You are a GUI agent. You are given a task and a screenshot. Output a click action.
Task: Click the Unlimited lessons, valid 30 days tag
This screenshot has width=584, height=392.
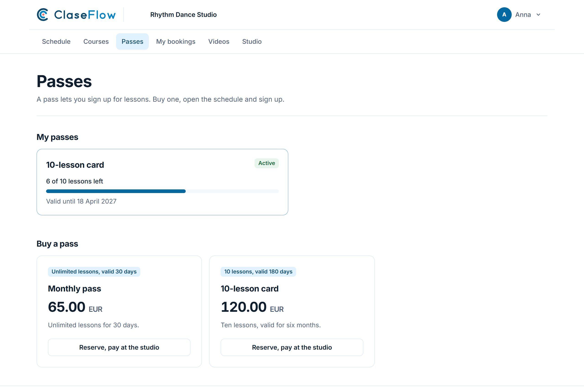click(94, 272)
